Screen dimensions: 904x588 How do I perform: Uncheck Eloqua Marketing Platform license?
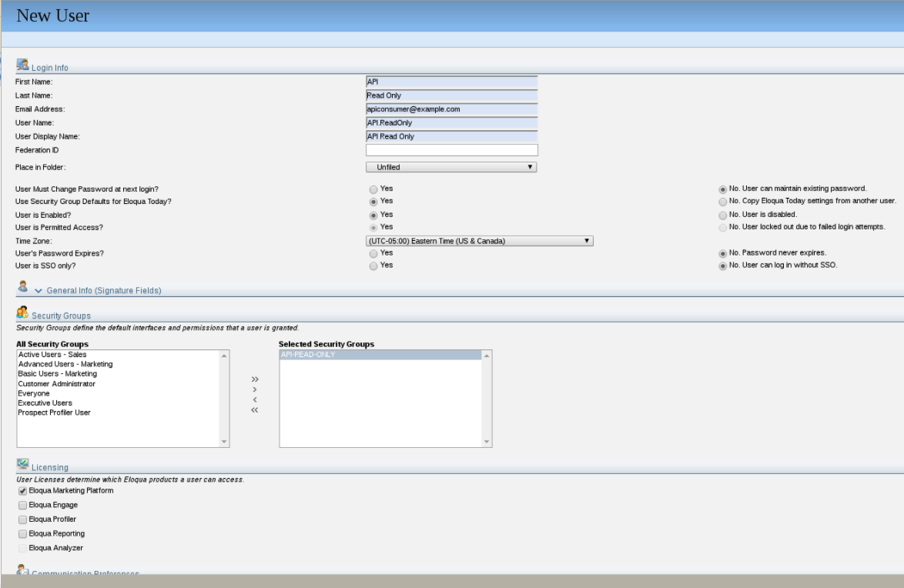pyautogui.click(x=22, y=491)
